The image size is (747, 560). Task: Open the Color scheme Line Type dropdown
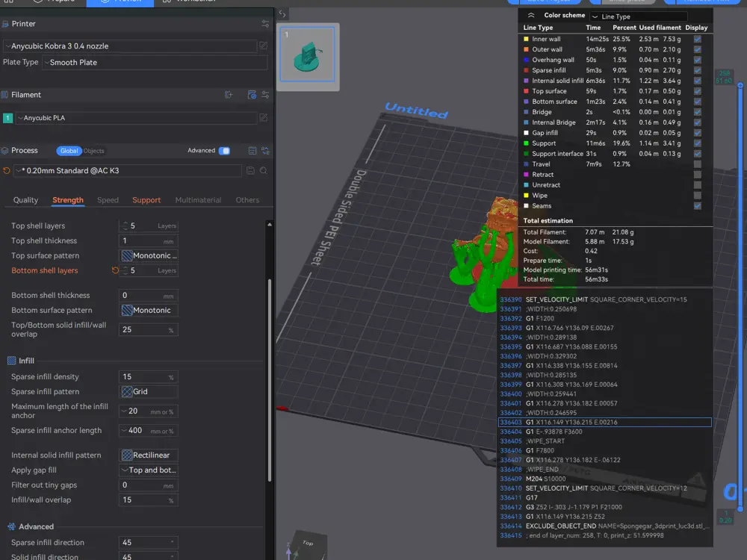[639, 16]
